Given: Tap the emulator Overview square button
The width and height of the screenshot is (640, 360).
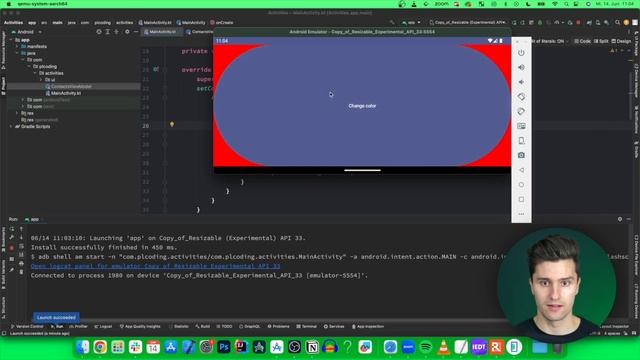Looking at the screenshot, I should [521, 200].
